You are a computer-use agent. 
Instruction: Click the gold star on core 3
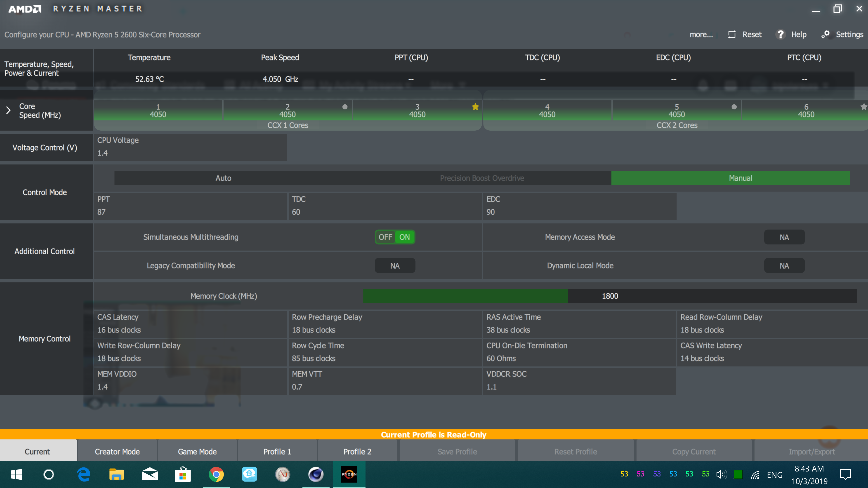pos(475,107)
